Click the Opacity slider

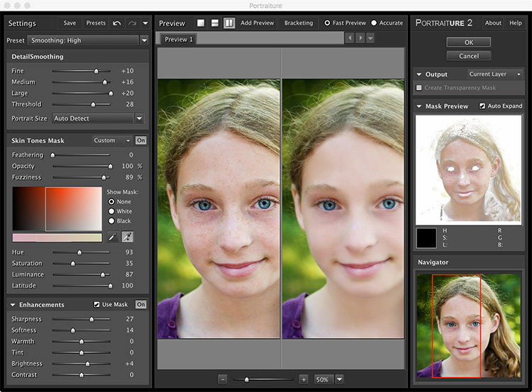pos(82,166)
